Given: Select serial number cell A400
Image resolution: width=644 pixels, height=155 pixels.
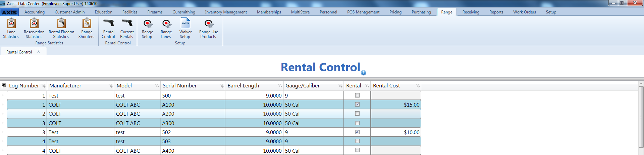Looking at the screenshot, I should (193, 151).
